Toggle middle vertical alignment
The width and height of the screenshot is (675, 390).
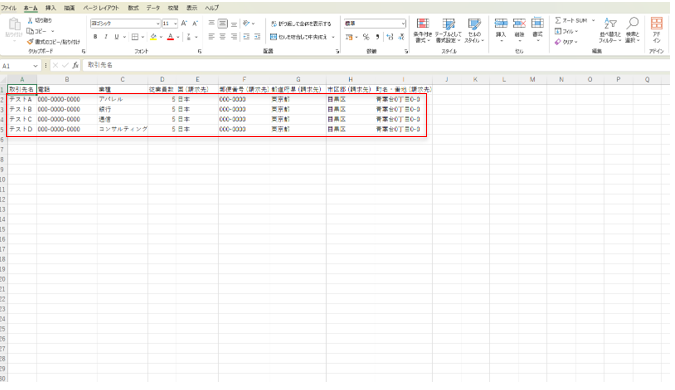223,23
